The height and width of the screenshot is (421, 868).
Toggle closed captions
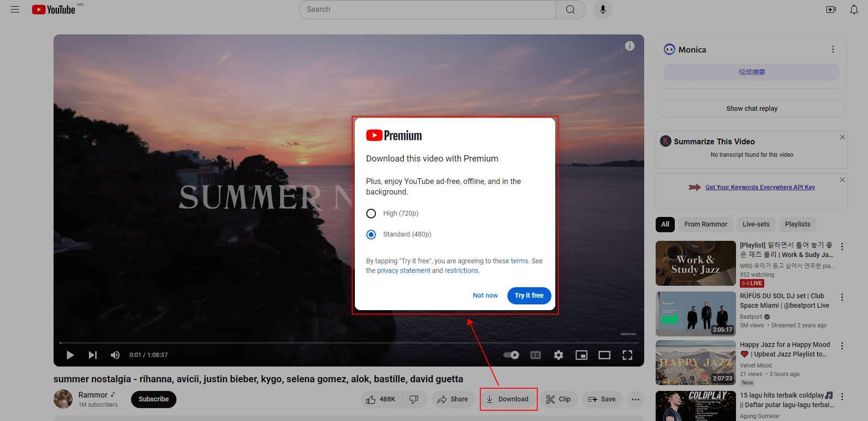coord(536,355)
